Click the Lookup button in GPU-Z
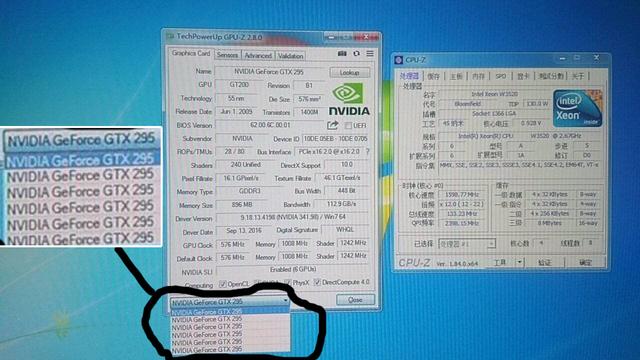The width and height of the screenshot is (640, 360). pyautogui.click(x=350, y=73)
